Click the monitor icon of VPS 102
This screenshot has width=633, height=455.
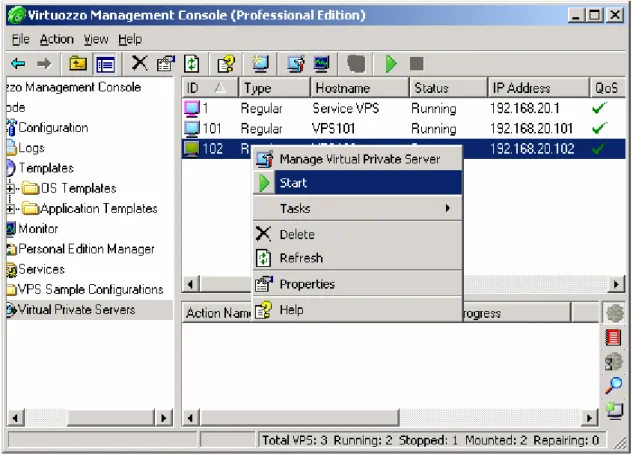click(191, 149)
